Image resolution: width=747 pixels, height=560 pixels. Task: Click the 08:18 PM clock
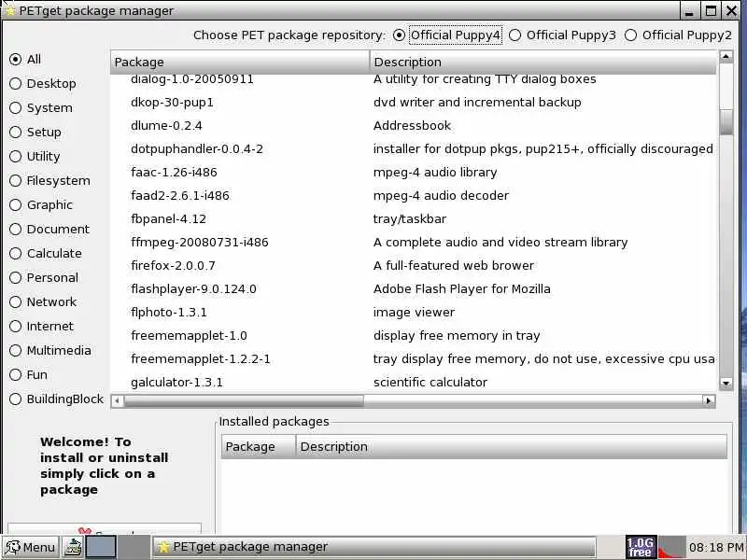pos(716,547)
